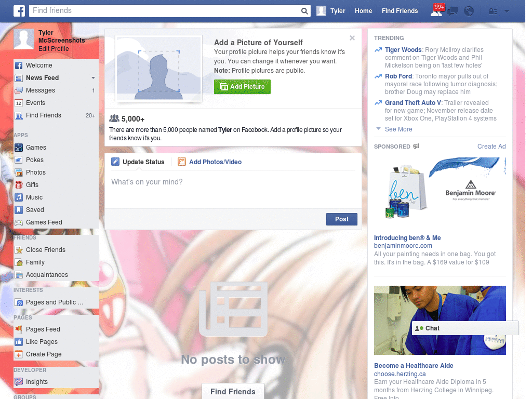Open the Rob Ford trending topic
Viewport: 532px width, 399px height.
click(x=398, y=76)
